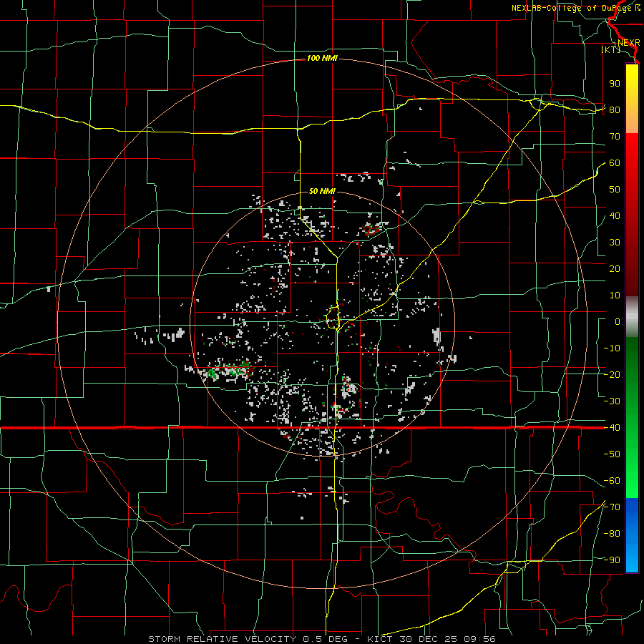Click the [KT] units label
The width and height of the screenshot is (644, 644).
(611, 49)
